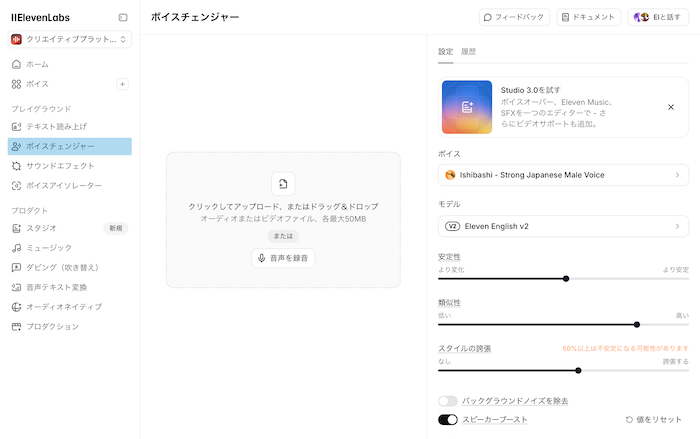This screenshot has width=700, height=439.
Task: Switch to the 履歴 tab
Action: pyautogui.click(x=469, y=50)
